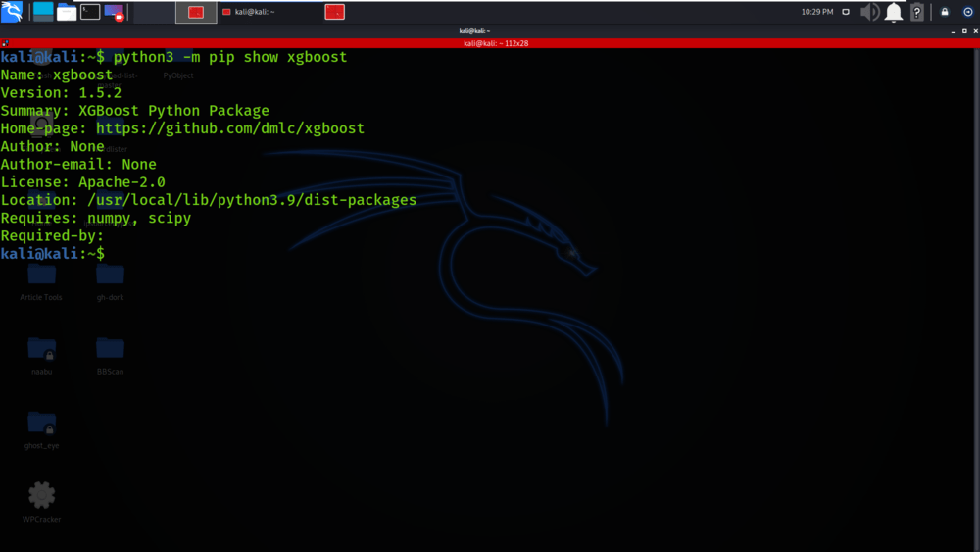Open the notifications bell
Image resolution: width=980 pixels, height=552 pixels.
894,12
